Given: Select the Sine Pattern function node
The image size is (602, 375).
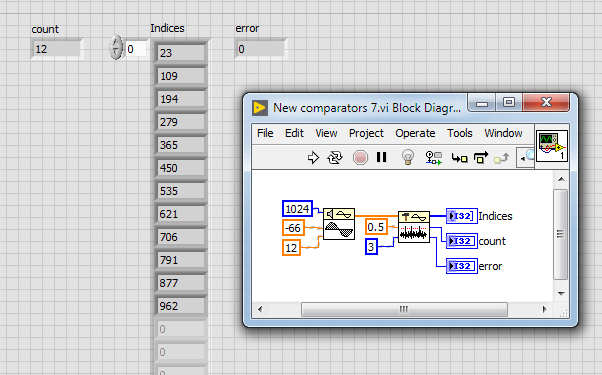Looking at the screenshot, I should (339, 224).
